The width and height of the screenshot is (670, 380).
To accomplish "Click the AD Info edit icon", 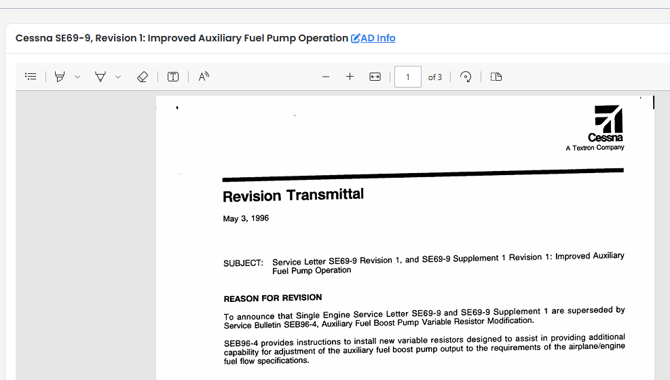I will point(356,38).
